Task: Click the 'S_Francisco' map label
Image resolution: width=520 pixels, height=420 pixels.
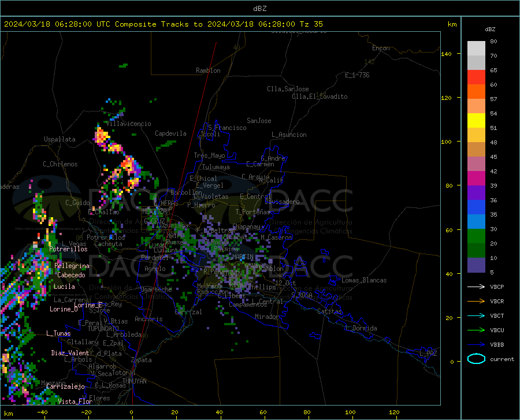Action: (x=227, y=128)
